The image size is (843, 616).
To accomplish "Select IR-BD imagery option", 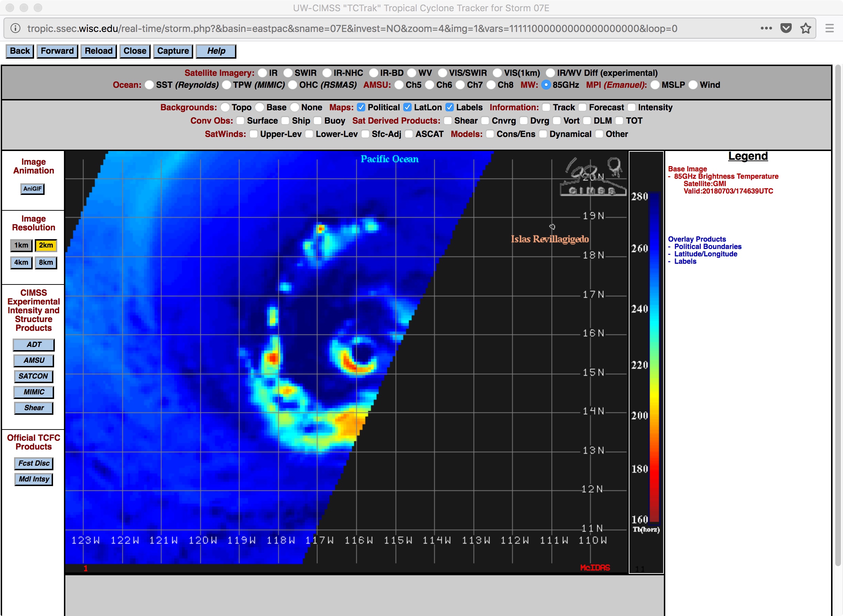I will coord(374,73).
